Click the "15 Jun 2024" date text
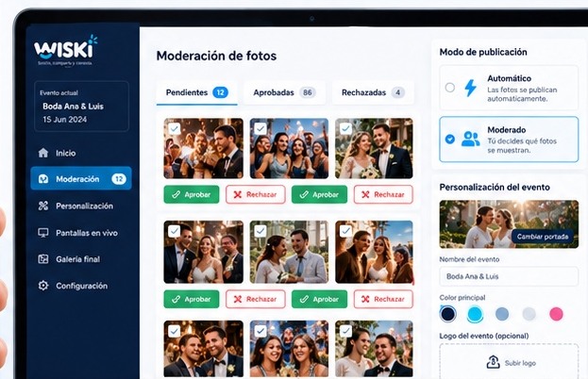The image size is (588, 379). [64, 120]
